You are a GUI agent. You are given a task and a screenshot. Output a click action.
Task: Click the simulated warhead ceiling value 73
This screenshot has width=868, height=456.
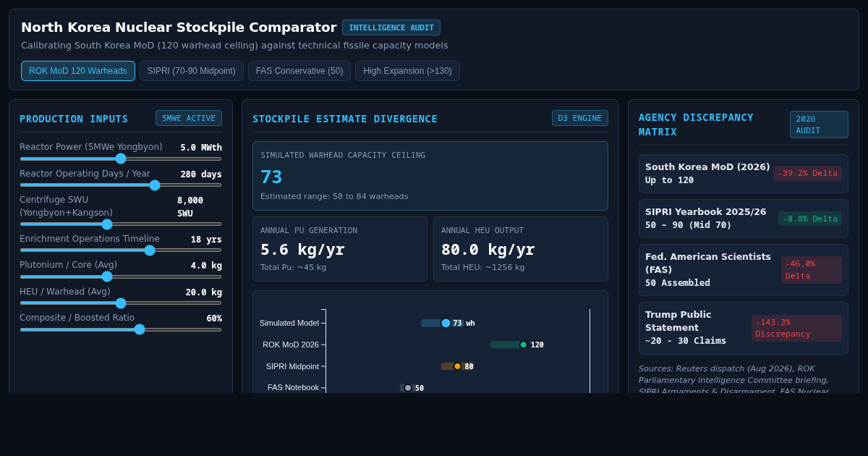point(271,177)
